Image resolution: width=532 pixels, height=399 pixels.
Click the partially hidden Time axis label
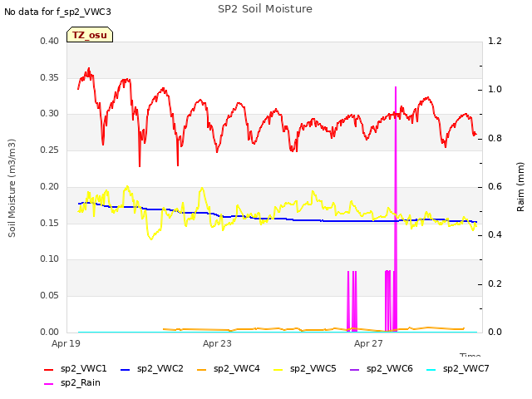(x=470, y=355)
